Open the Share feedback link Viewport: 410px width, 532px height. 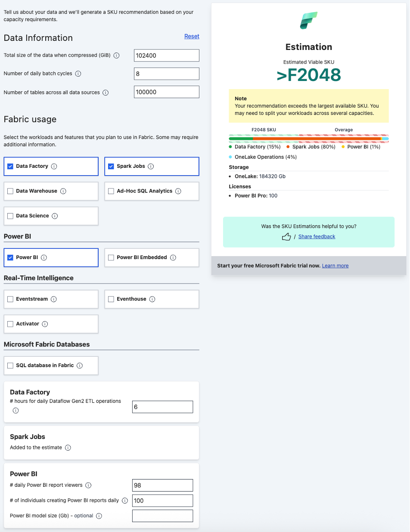click(317, 237)
